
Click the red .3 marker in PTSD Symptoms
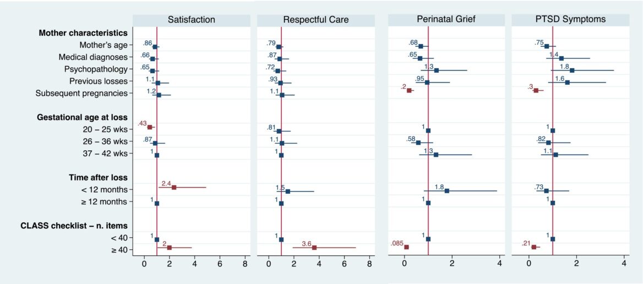coord(536,90)
